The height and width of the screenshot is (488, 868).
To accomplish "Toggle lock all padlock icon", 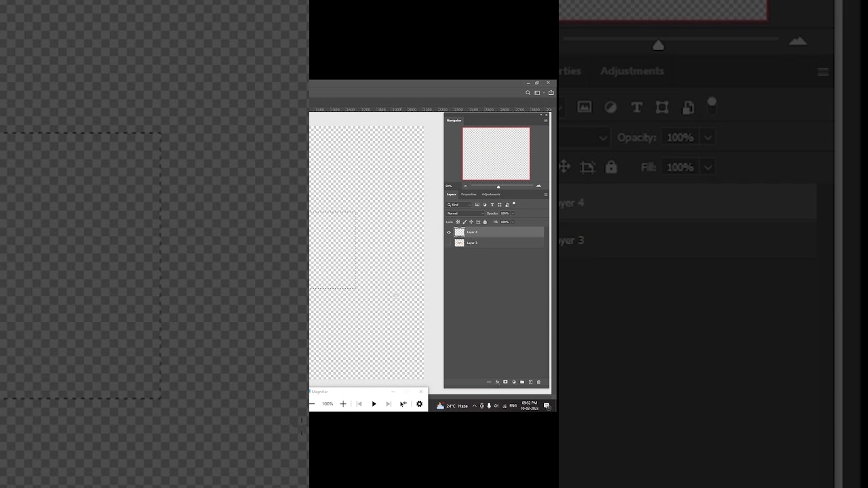I will (x=485, y=222).
